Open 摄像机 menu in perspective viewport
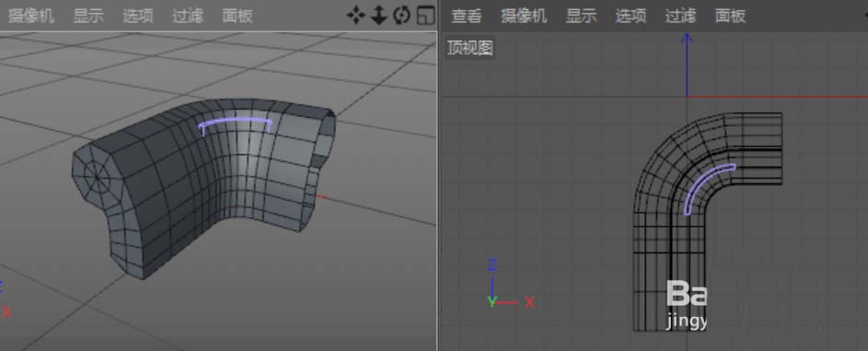Screen dimensions: 868x351 pyautogui.click(x=31, y=16)
